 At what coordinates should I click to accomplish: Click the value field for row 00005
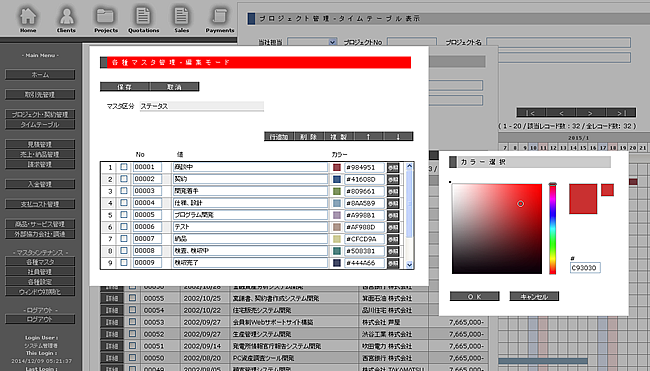point(250,215)
